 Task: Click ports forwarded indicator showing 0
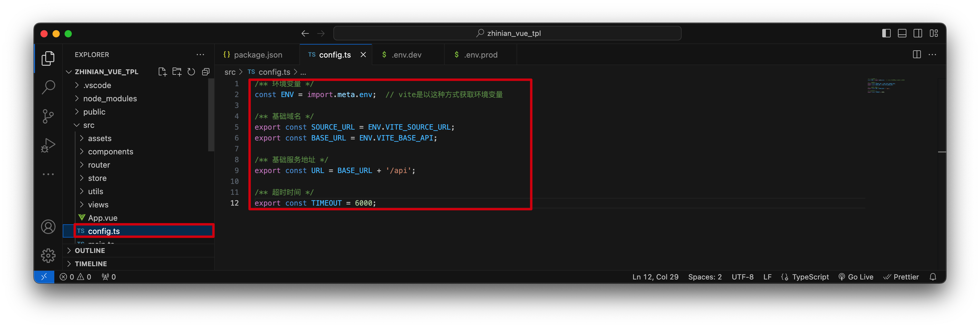click(x=108, y=277)
